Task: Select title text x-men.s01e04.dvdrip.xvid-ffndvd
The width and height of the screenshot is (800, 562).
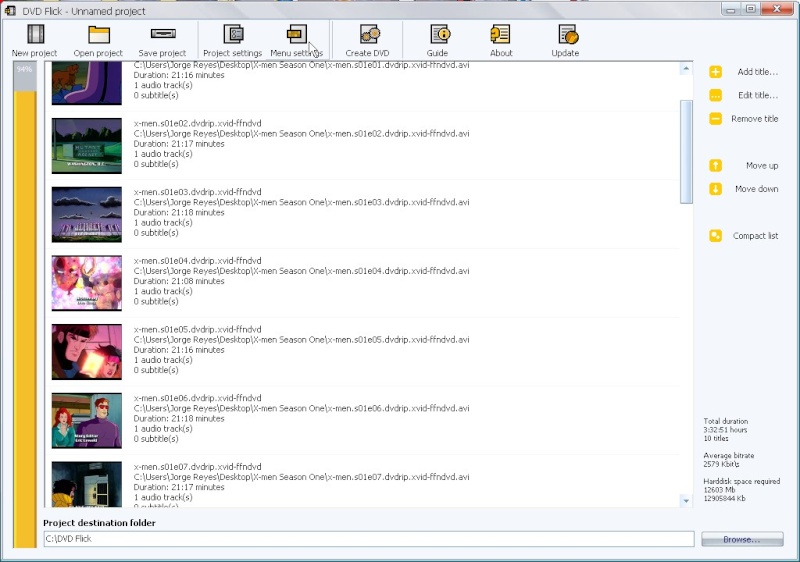Action: tap(197, 261)
